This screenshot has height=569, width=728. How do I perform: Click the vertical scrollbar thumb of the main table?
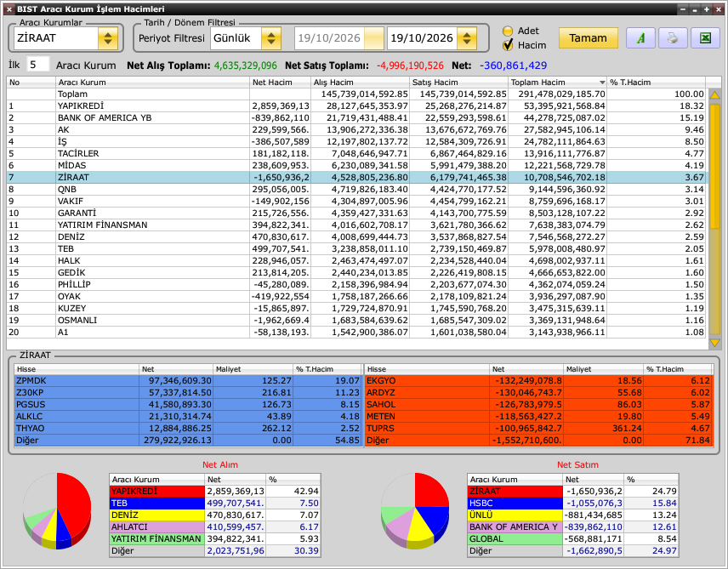[714, 166]
